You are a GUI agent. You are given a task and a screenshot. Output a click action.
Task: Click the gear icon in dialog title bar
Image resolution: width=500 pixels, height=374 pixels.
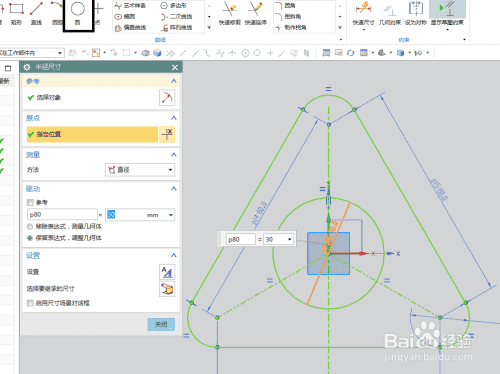(x=27, y=67)
